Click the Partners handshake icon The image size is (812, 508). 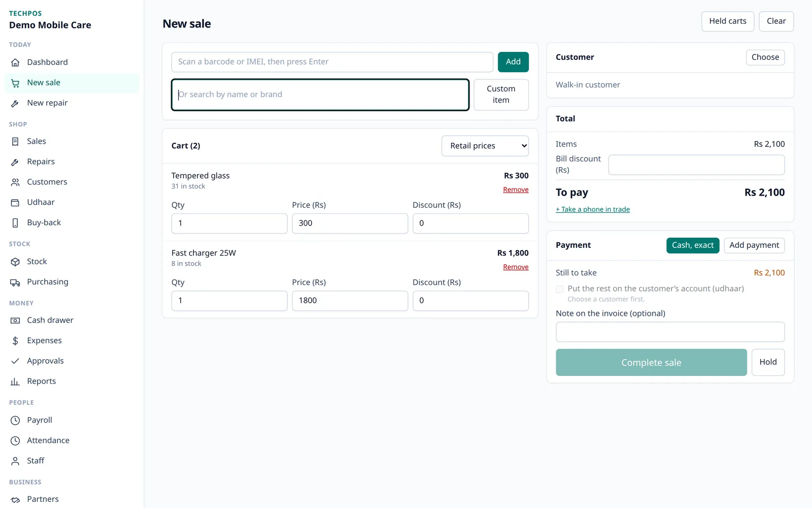click(15, 499)
